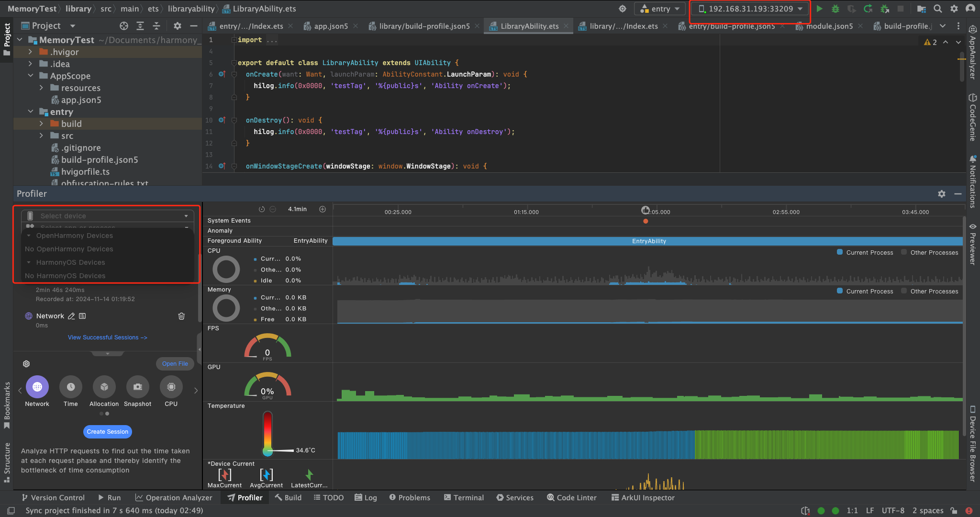This screenshot has width=980, height=517.
Task: Click the target icon left of entry dropdown
Action: pos(623,9)
